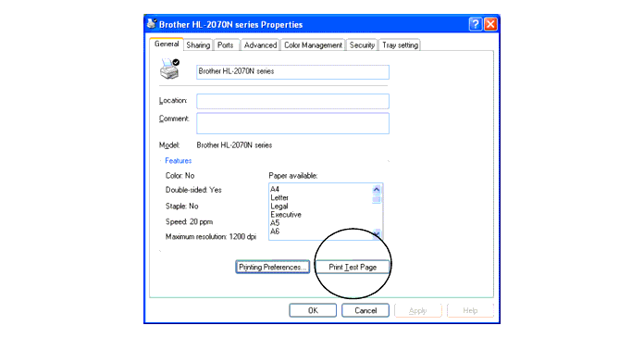
Task: Select Legal in the paper available list
Action: pyautogui.click(x=279, y=206)
